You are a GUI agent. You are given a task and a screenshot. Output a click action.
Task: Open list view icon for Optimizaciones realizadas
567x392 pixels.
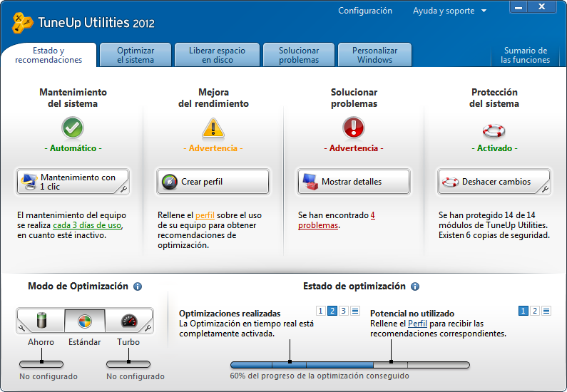[x=355, y=311]
